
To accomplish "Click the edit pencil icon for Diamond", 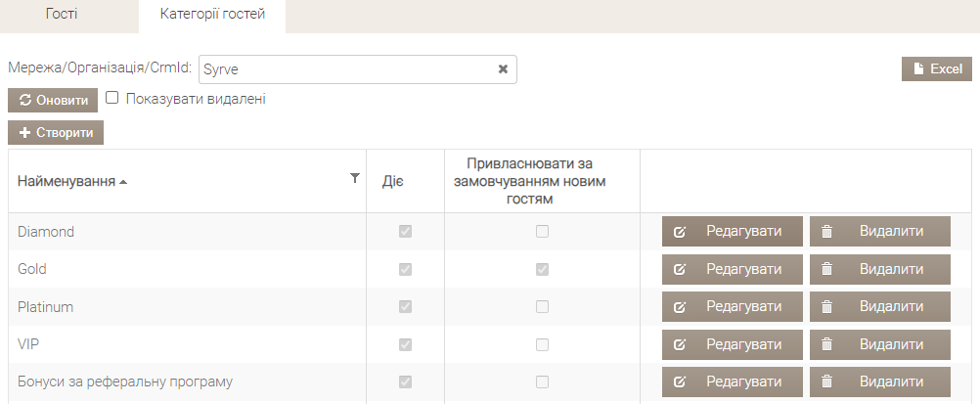I will (x=680, y=232).
